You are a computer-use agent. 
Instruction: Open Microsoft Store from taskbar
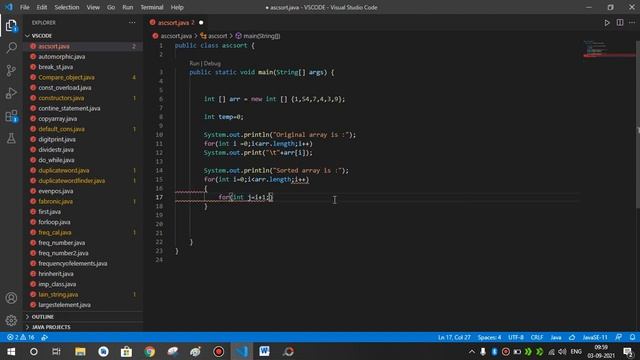coord(126,351)
